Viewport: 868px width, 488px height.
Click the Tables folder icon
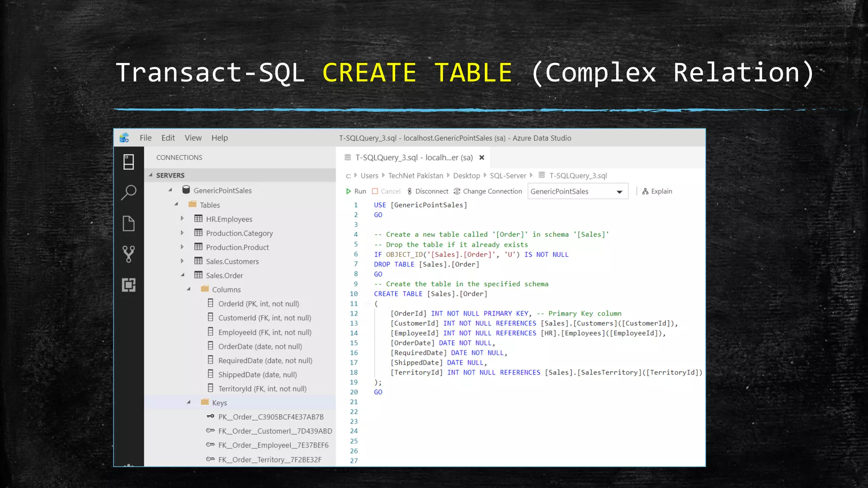192,204
